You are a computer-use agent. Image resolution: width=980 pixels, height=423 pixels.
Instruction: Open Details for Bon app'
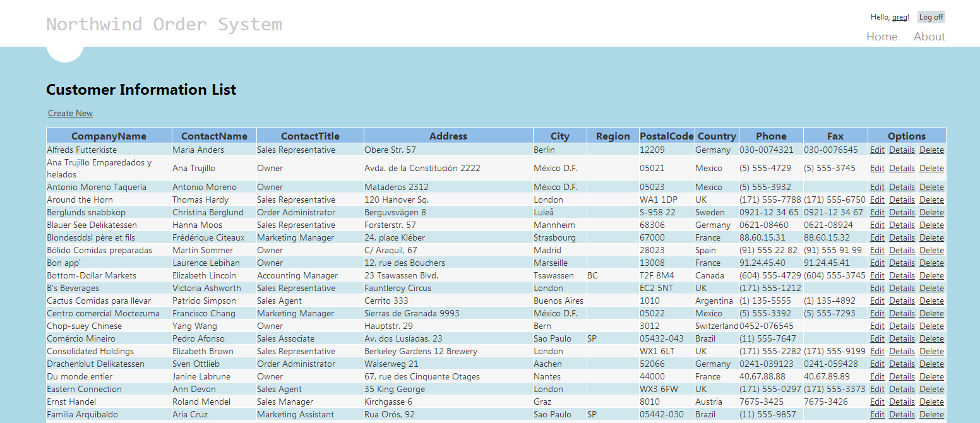[902, 263]
